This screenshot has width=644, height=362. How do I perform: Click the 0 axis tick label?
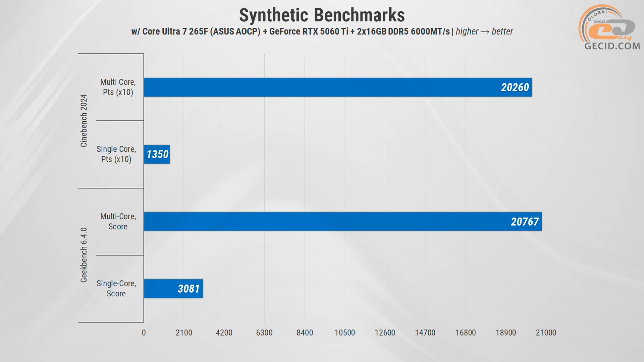coord(144,333)
